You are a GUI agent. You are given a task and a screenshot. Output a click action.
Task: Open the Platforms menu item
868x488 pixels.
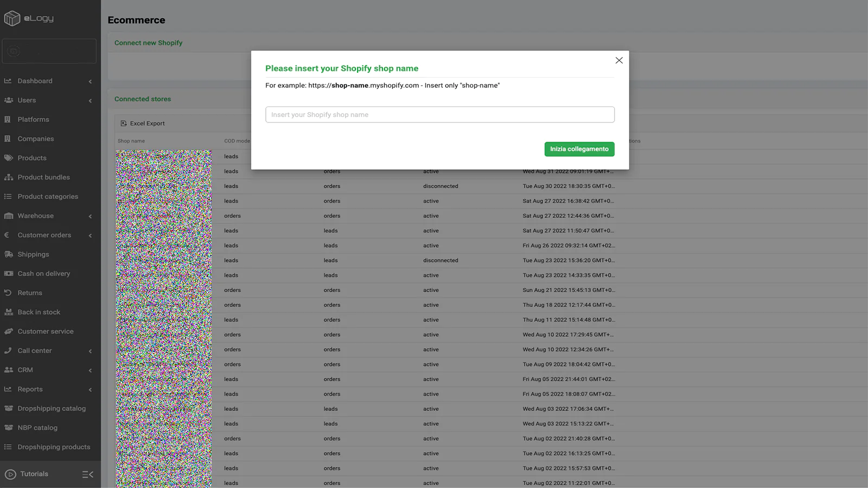tap(33, 119)
